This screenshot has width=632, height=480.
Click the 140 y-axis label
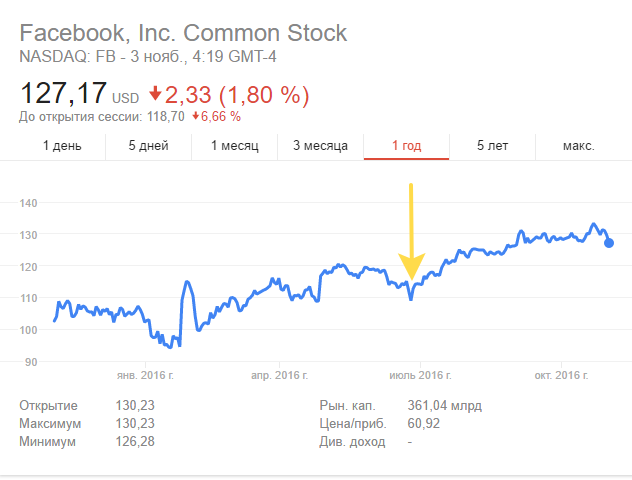pos(28,203)
